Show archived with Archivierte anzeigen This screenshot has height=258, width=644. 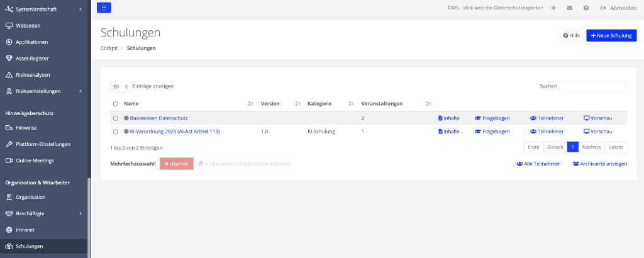pos(600,164)
